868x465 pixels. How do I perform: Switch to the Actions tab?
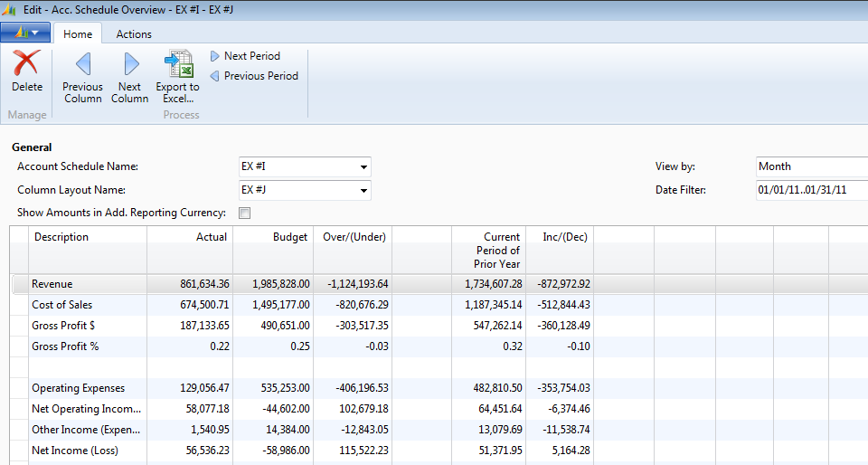coord(134,34)
